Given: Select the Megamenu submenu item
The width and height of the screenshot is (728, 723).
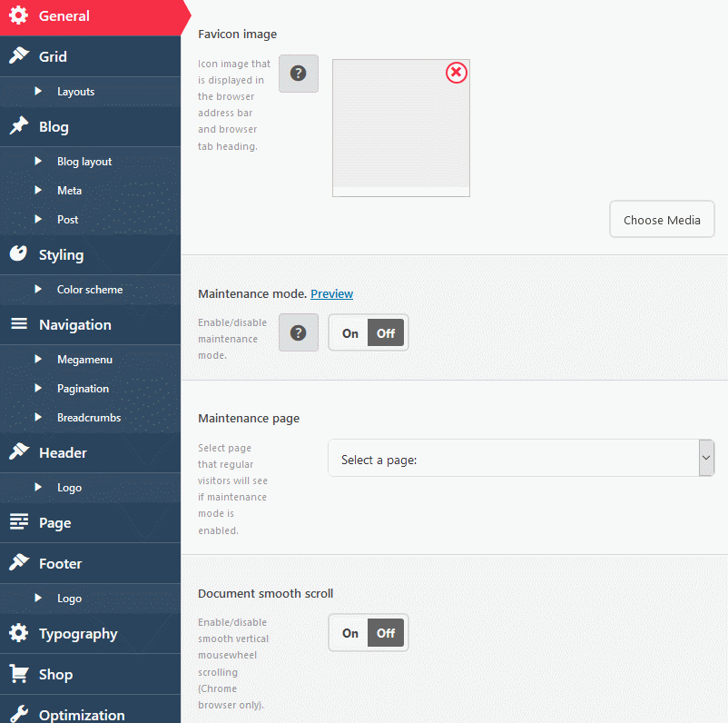Looking at the screenshot, I should point(84,360).
